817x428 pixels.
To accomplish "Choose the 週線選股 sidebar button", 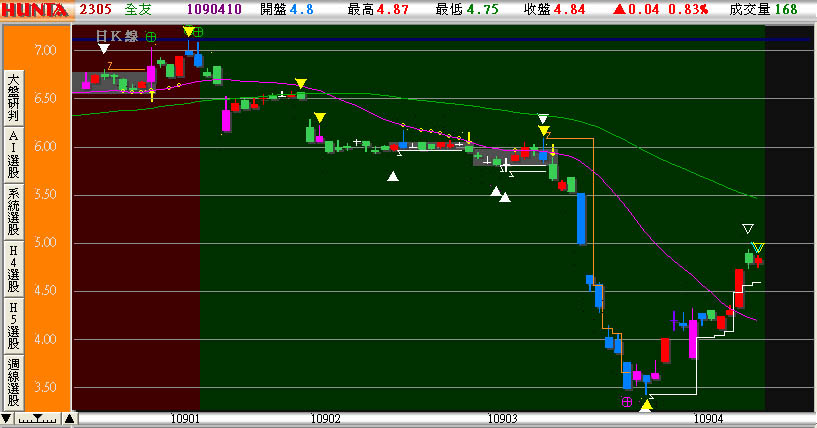I will 14,383.
